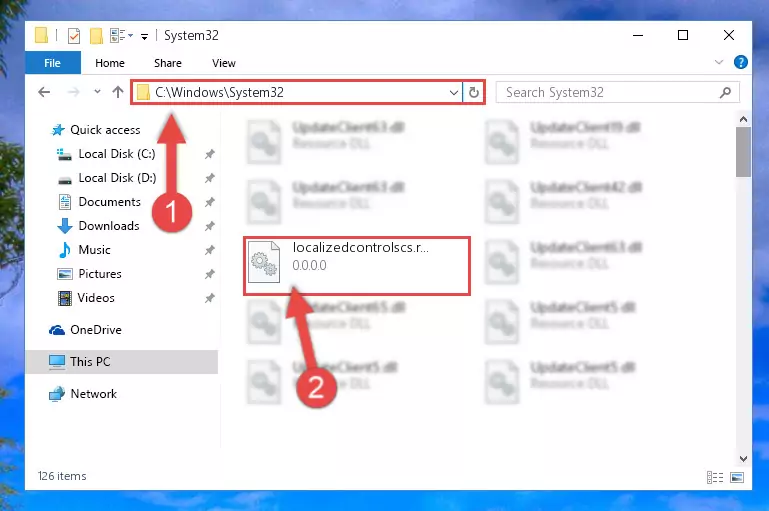Switch to the Home ribbon tab
The image size is (769, 511).
110,63
